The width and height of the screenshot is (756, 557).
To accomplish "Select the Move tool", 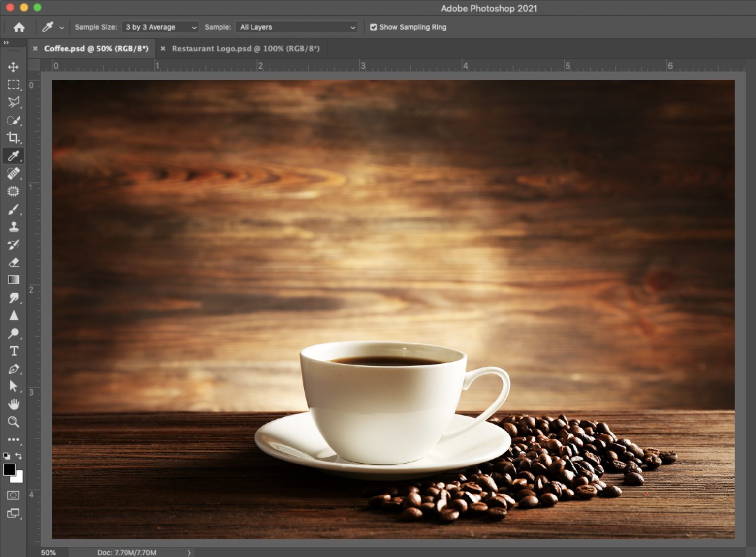I will [x=14, y=67].
